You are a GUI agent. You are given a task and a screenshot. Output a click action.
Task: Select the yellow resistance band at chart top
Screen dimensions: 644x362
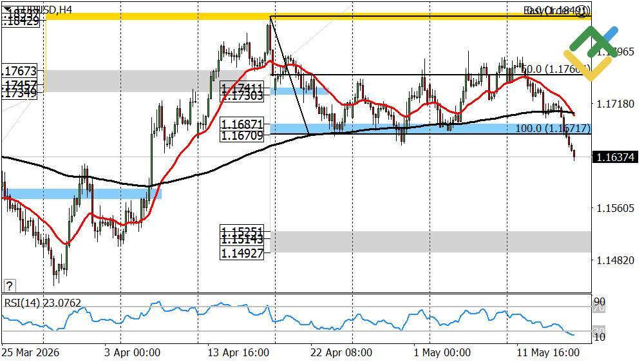click(x=318, y=17)
